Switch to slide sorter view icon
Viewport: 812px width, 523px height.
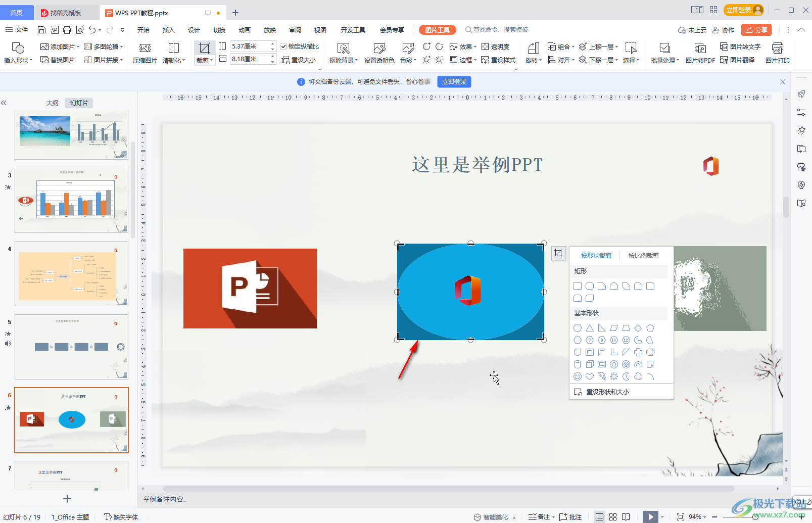pyautogui.click(x=613, y=516)
